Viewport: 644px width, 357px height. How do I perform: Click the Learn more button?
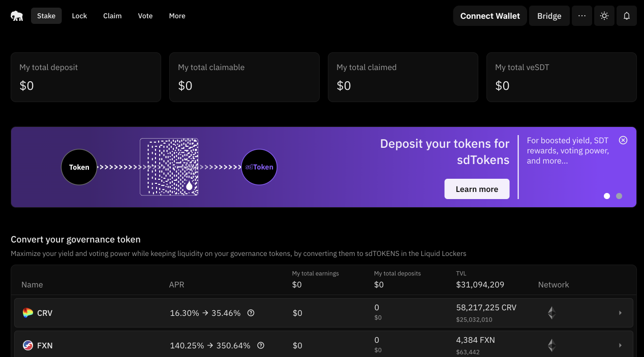pyautogui.click(x=476, y=188)
